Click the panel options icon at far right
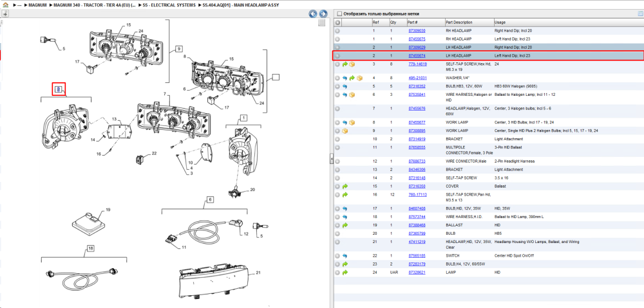The width and height of the screenshot is (644, 308). pos(640,14)
